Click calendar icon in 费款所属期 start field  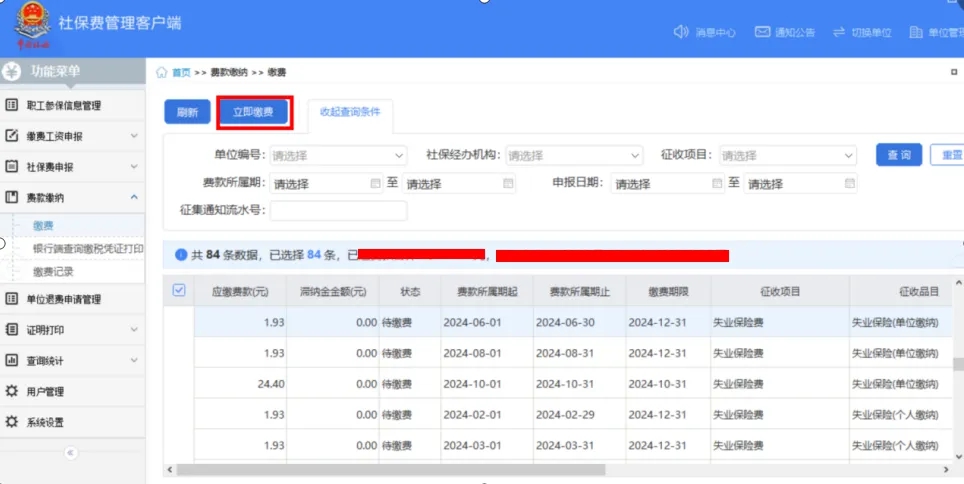click(x=375, y=183)
